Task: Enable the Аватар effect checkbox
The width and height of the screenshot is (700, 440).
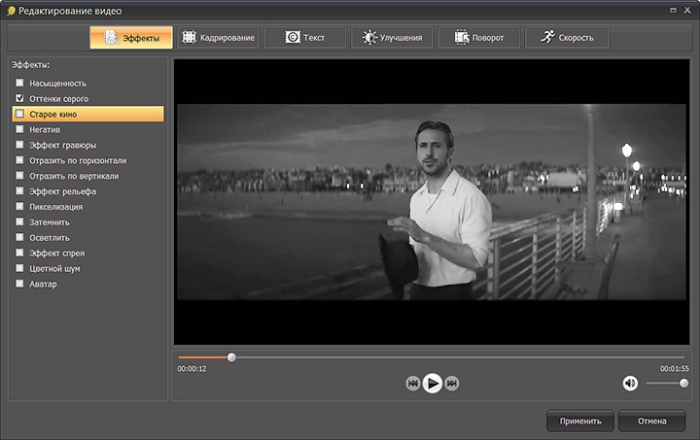Action: [20, 283]
